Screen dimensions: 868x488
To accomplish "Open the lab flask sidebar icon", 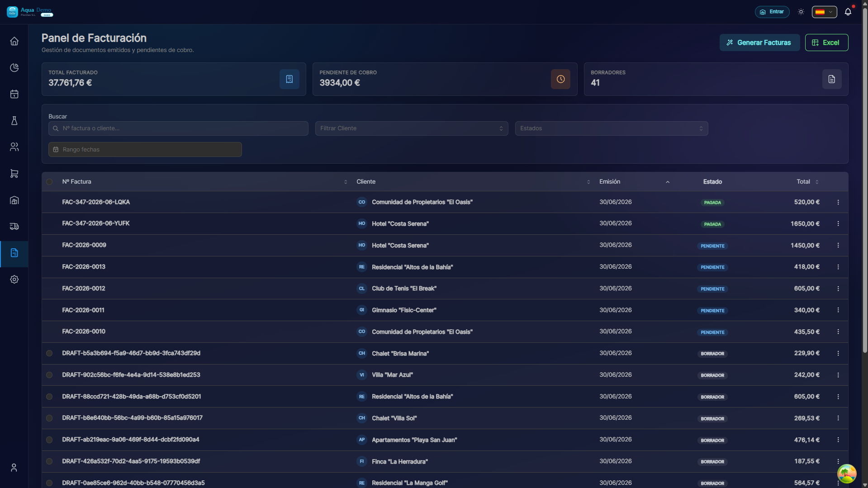I will [14, 121].
